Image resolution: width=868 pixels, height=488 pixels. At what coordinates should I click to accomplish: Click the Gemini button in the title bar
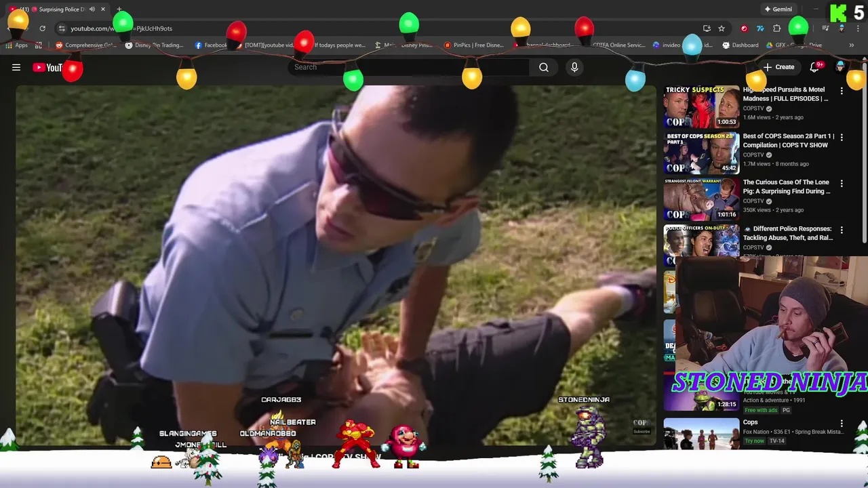click(778, 9)
